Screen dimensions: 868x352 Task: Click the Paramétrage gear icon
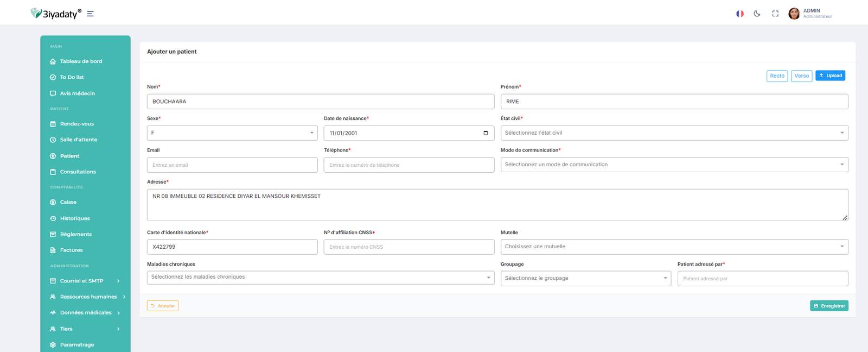[x=53, y=345]
